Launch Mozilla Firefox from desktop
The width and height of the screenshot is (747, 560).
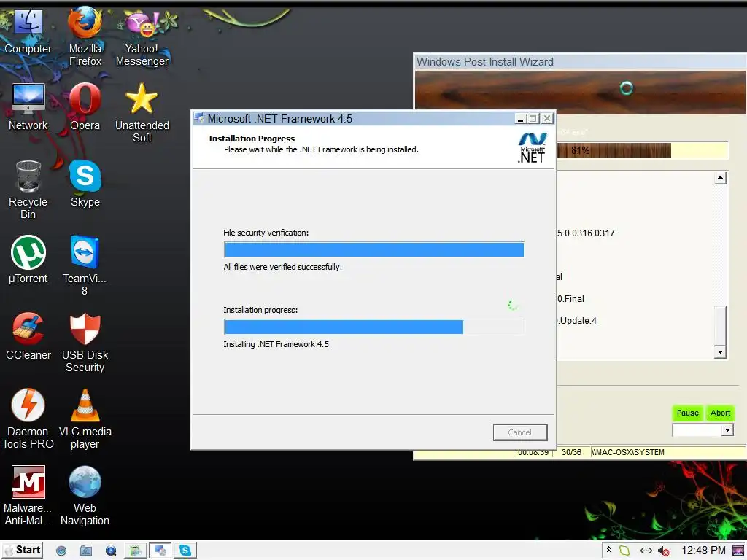coord(85,37)
